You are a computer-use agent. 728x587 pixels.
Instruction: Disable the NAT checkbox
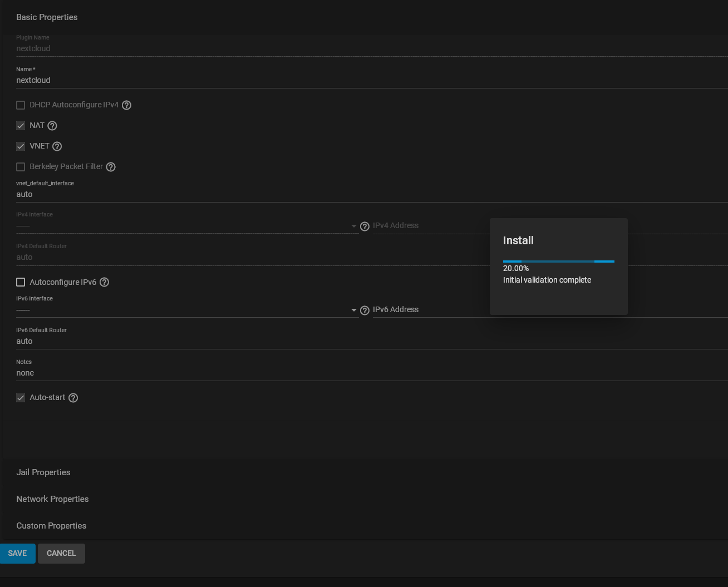coord(21,126)
